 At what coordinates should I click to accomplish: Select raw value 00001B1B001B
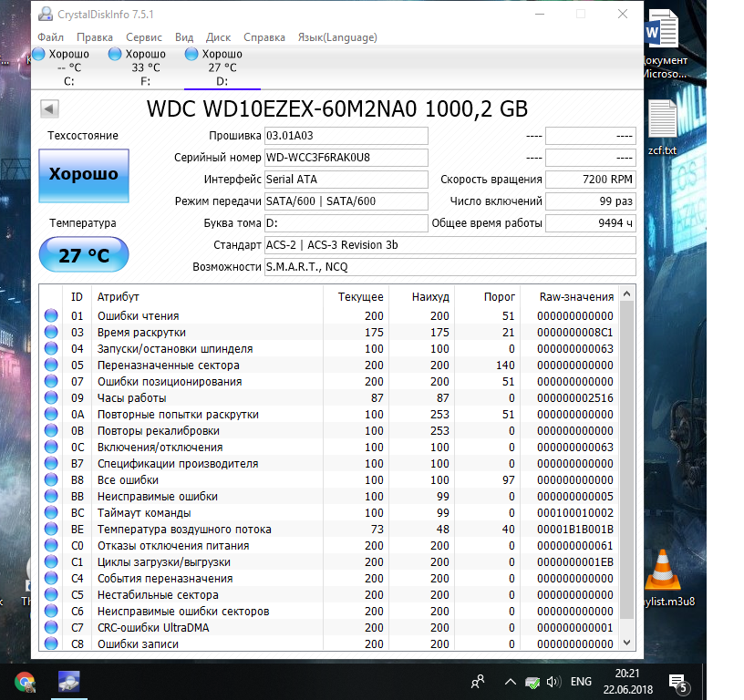tap(575, 530)
